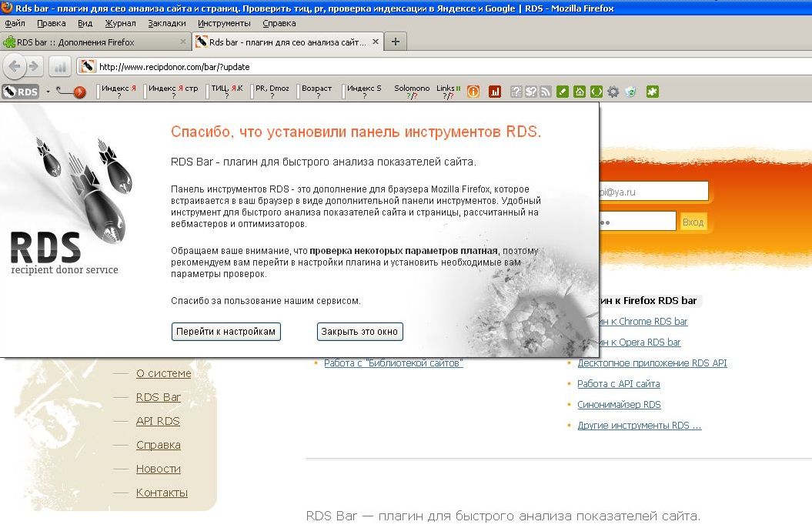Click the Solomono toolbar item
Screen dimensions: 812x528
(x=412, y=92)
